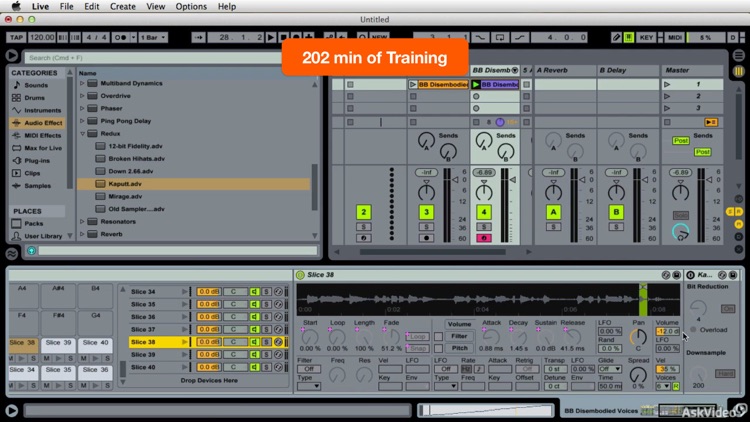Image resolution: width=750 pixels, height=422 pixels.
Task: Toggle Slice 38 device activator
Action: point(300,275)
